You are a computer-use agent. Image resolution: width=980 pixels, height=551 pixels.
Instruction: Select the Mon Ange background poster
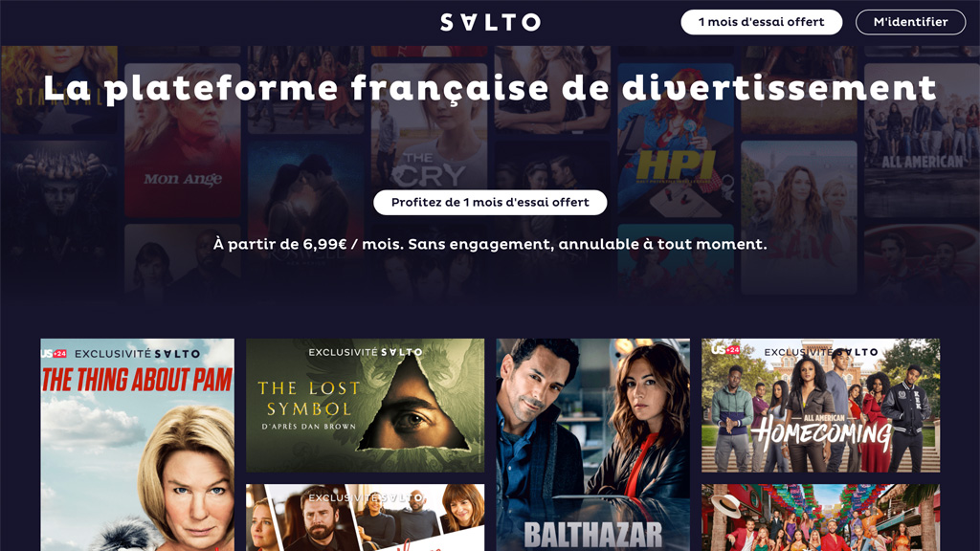[x=183, y=140]
